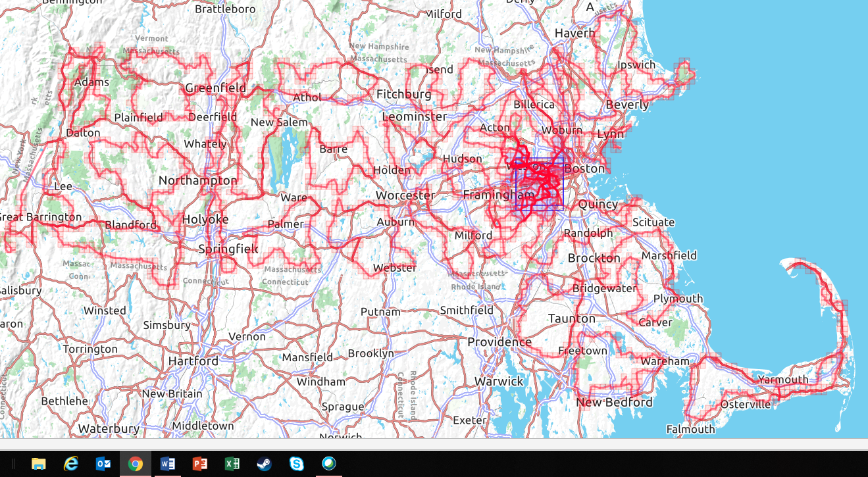Open the teal circular app beside Skype

(x=329, y=464)
